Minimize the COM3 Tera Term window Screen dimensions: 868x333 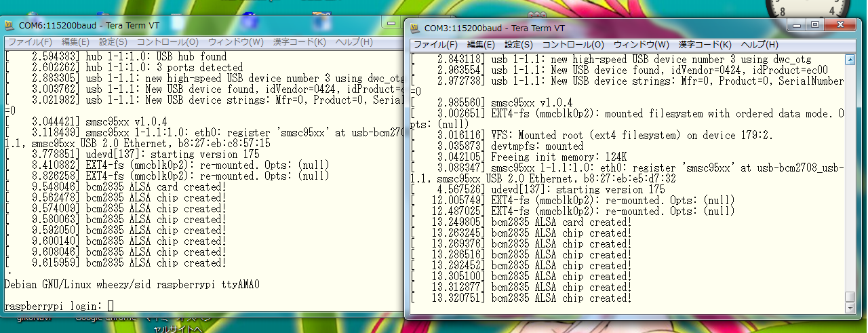(x=797, y=24)
